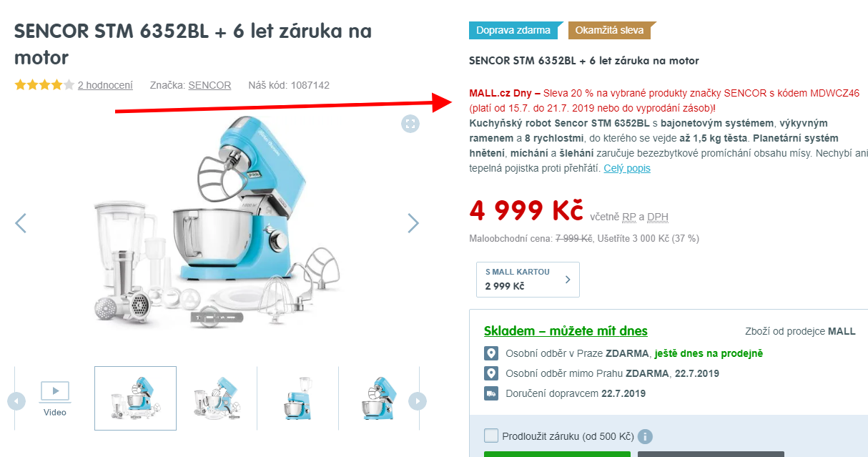Open the Celý popis link
Viewport: 868px width, 457px height.
pyautogui.click(x=627, y=168)
